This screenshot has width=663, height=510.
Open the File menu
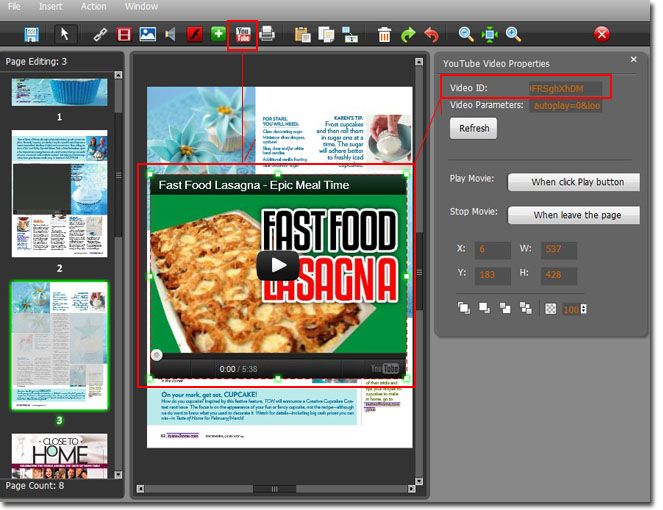click(x=14, y=6)
